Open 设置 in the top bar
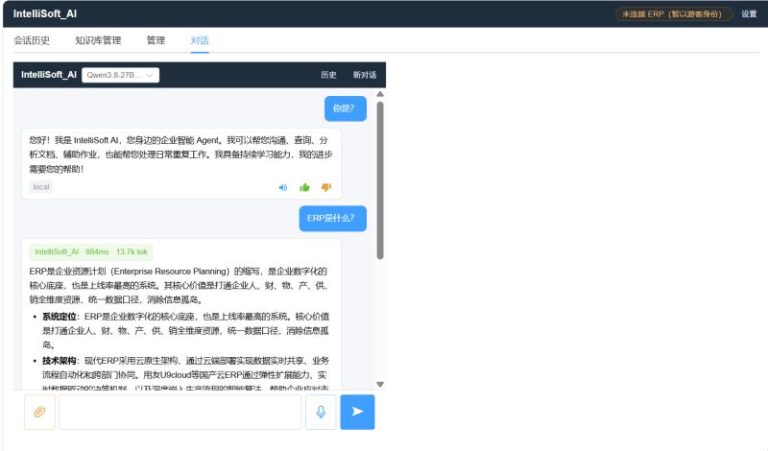The height and width of the screenshot is (451, 768). coord(748,14)
